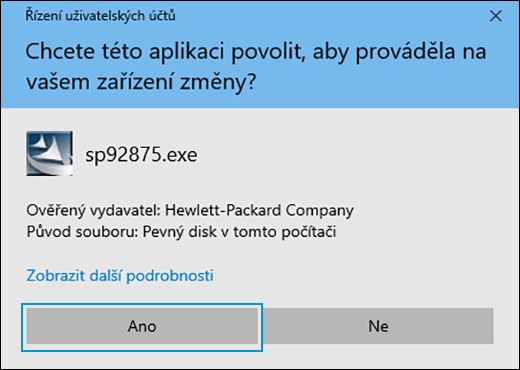Close the User Account Control dialog
520x370 pixels.
(496, 16)
